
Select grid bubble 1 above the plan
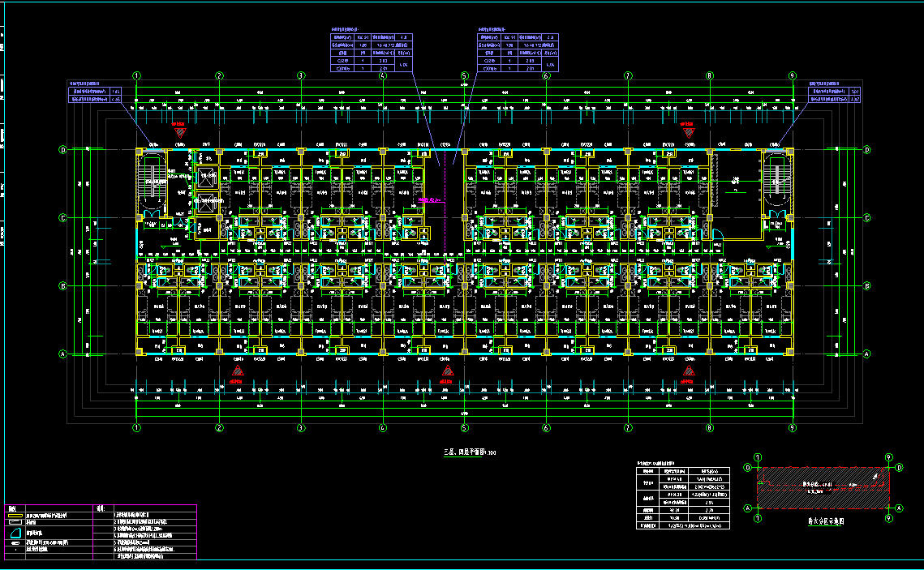pyautogui.click(x=137, y=76)
